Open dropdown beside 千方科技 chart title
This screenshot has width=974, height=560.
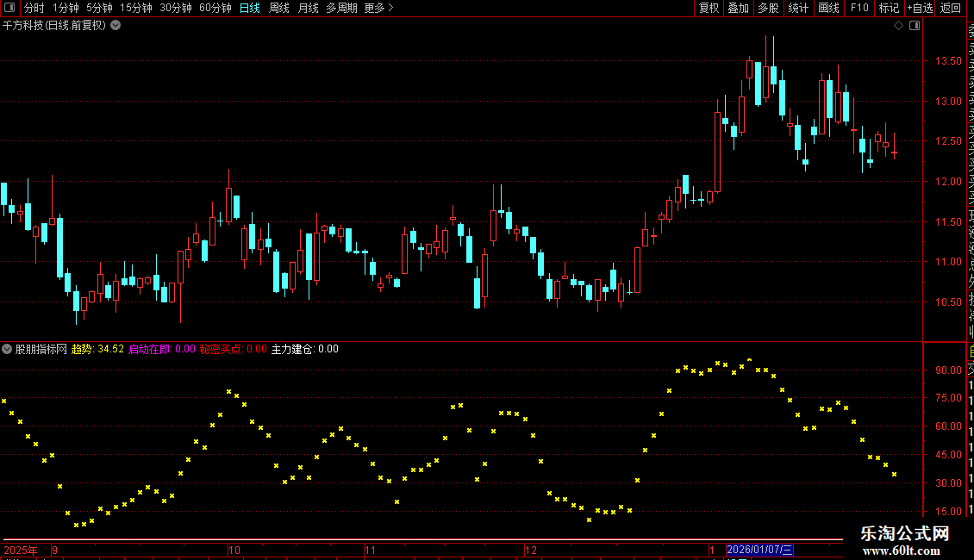116,26
